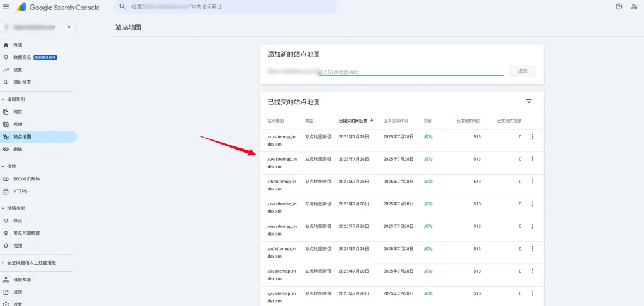
Task: Open the /uk/sitemap_index.xml row
Action: pos(402,163)
